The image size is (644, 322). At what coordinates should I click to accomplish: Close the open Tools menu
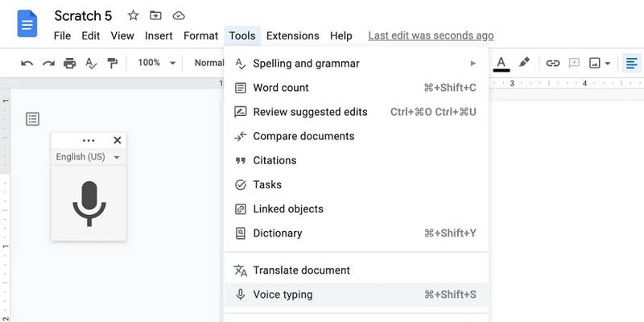(242, 35)
